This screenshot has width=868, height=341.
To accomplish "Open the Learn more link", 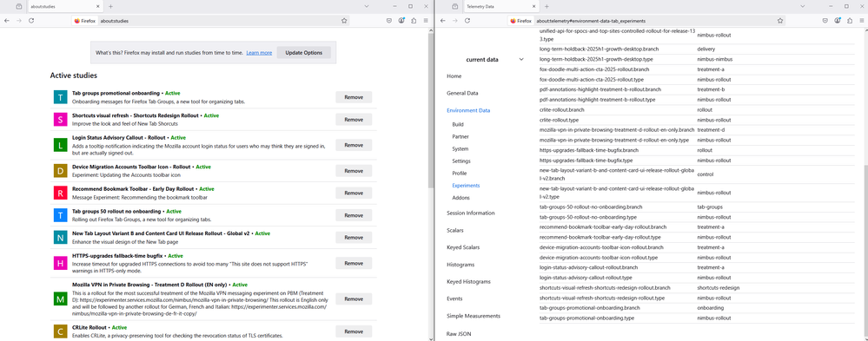I will tap(259, 53).
